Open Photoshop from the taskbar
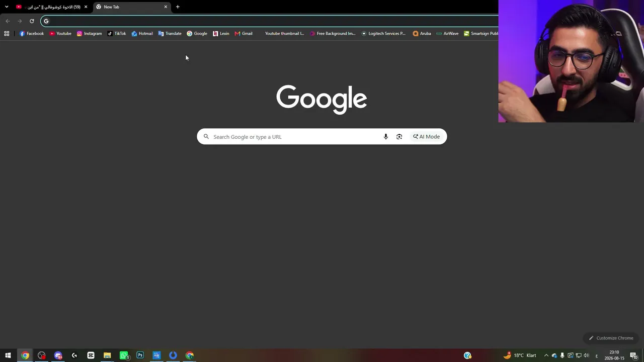This screenshot has width=644, height=362. [x=140, y=355]
